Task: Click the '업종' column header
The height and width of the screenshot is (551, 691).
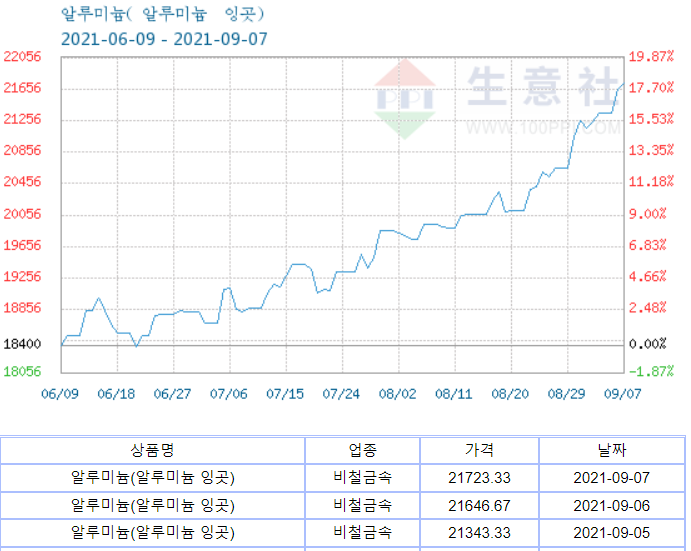Action: 362,450
